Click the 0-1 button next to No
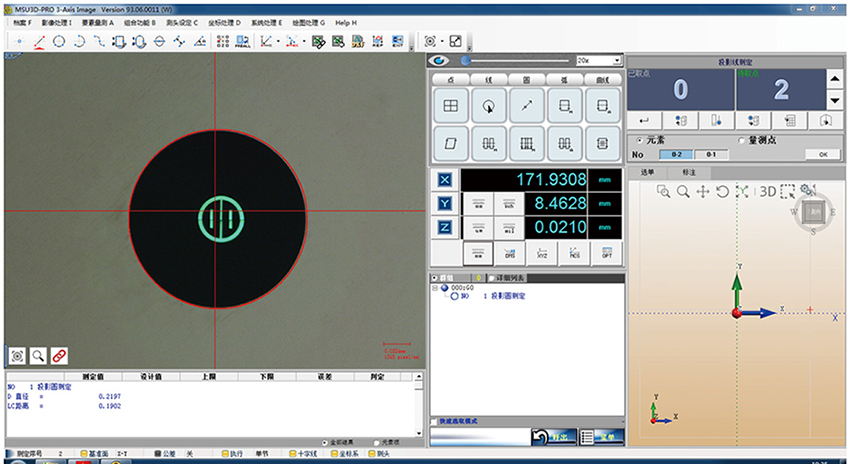Viewport: 850px width, 464px height. tap(710, 155)
